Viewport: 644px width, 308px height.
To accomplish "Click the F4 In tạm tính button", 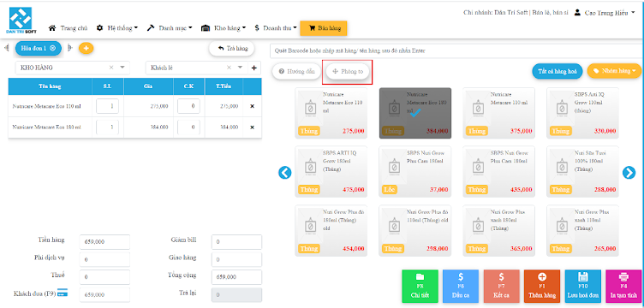I will 623,287.
